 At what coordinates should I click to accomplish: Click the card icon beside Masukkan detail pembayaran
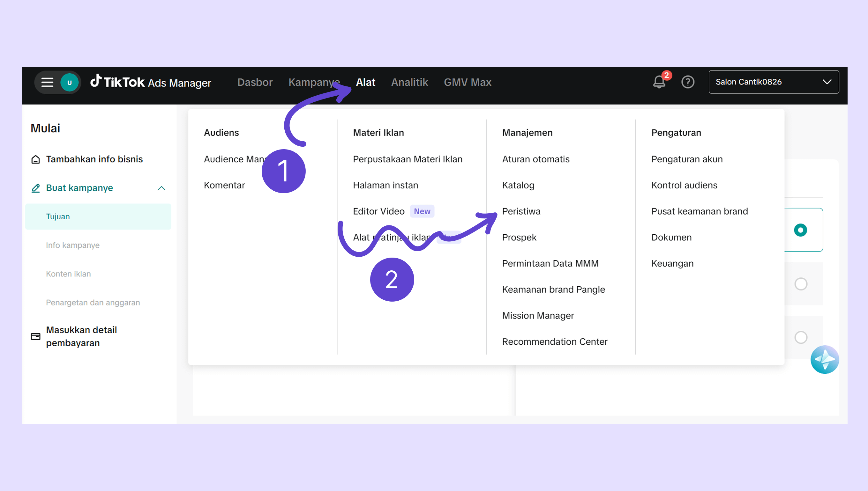pyautogui.click(x=35, y=336)
